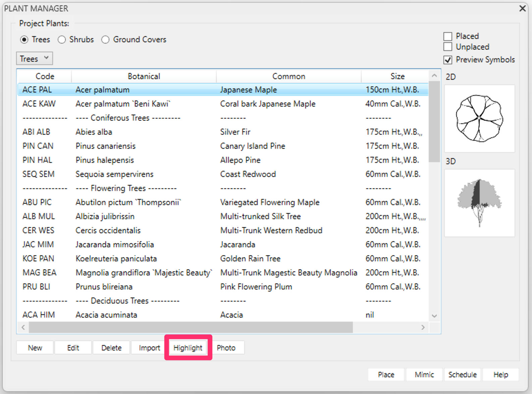Click the Delete button
532x394 pixels.
[111, 348]
